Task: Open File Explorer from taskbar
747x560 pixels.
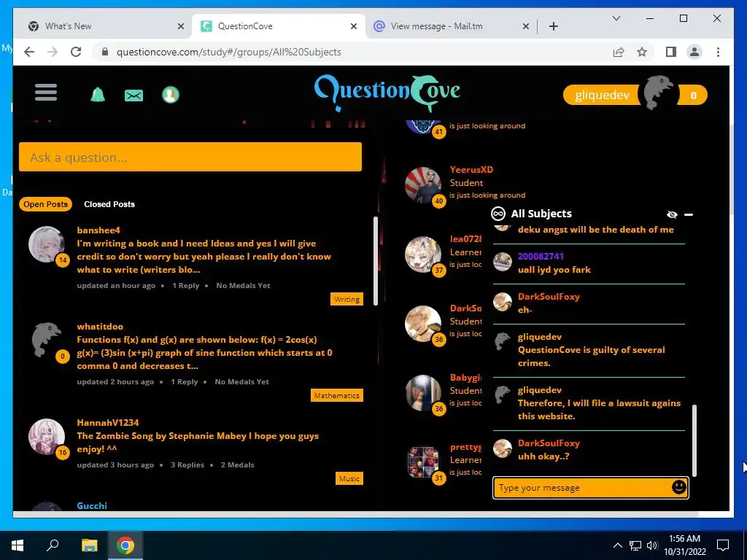Action: point(89,545)
